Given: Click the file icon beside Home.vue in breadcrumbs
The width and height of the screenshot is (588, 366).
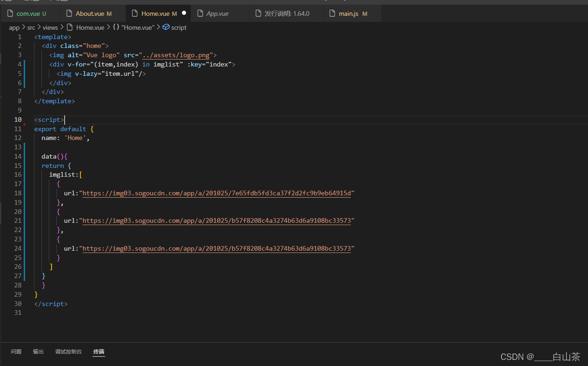Looking at the screenshot, I should pyautogui.click(x=70, y=27).
